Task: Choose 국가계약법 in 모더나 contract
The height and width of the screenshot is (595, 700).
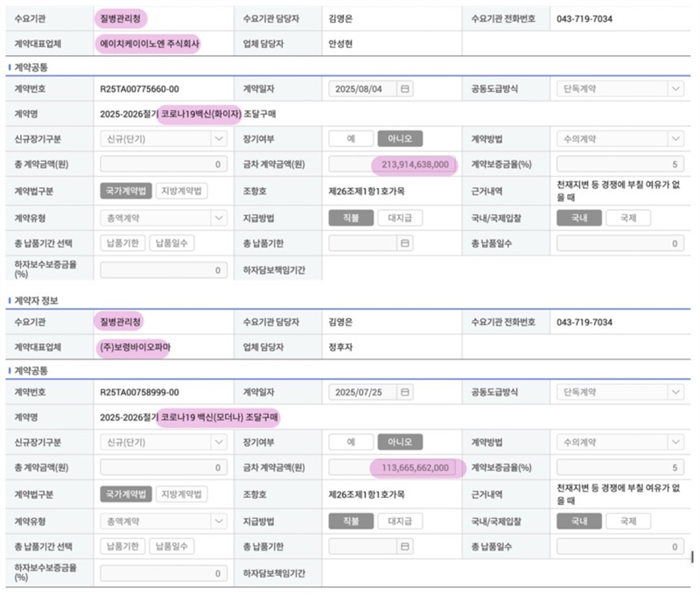Action: coord(126,494)
